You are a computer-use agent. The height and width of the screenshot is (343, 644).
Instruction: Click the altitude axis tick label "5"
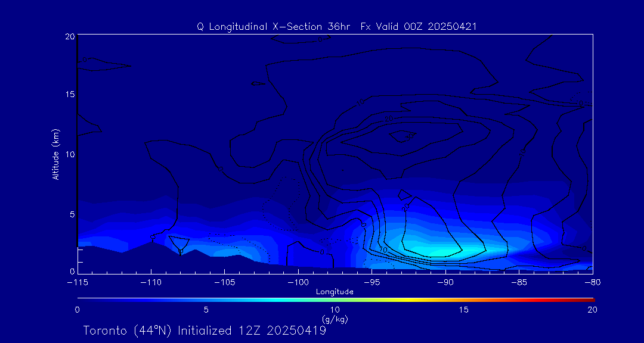click(72, 214)
